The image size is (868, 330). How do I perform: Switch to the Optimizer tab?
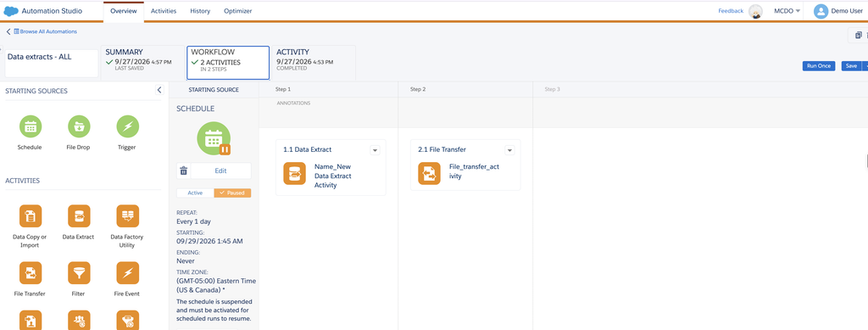238,11
